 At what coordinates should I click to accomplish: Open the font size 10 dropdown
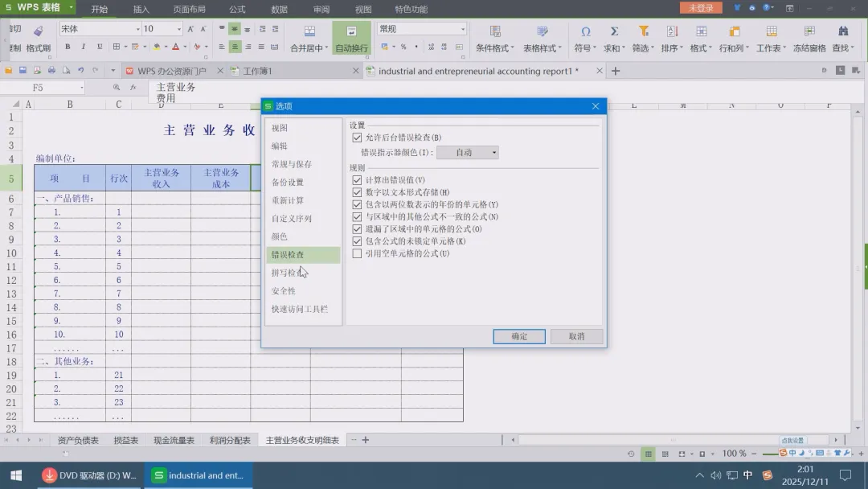point(178,29)
